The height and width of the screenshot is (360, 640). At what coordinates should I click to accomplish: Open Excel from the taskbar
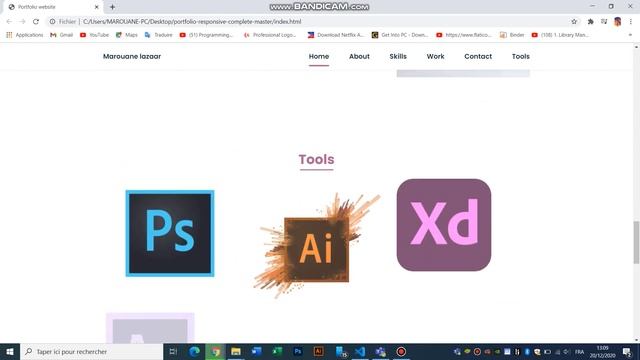coord(277,351)
